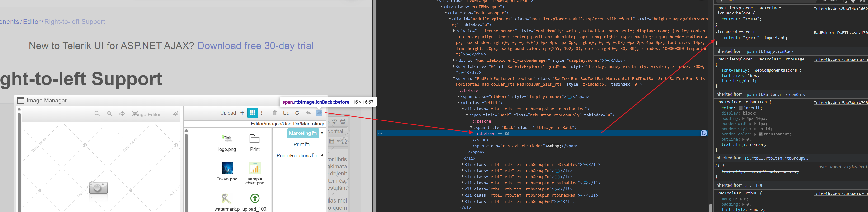The height and width of the screenshot is (212, 868).
Task: Click the best fit icon in preview toolbar
Action: (122, 114)
